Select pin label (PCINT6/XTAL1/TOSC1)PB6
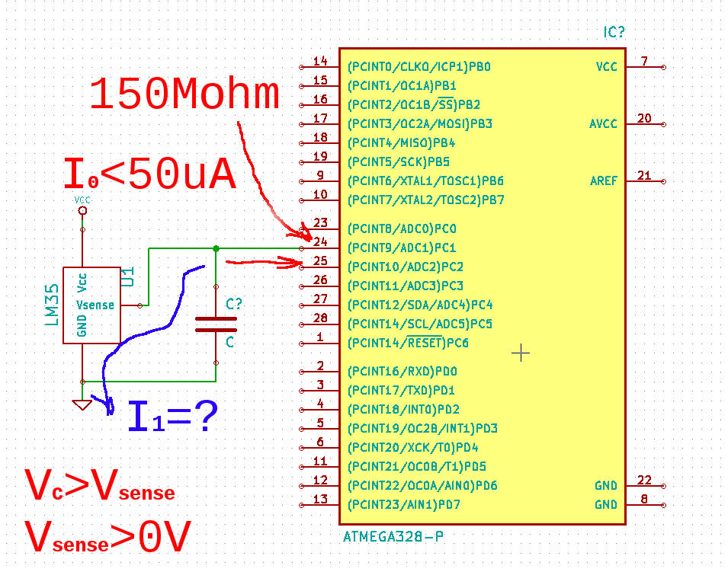The height and width of the screenshot is (572, 728). pyautogui.click(x=426, y=181)
